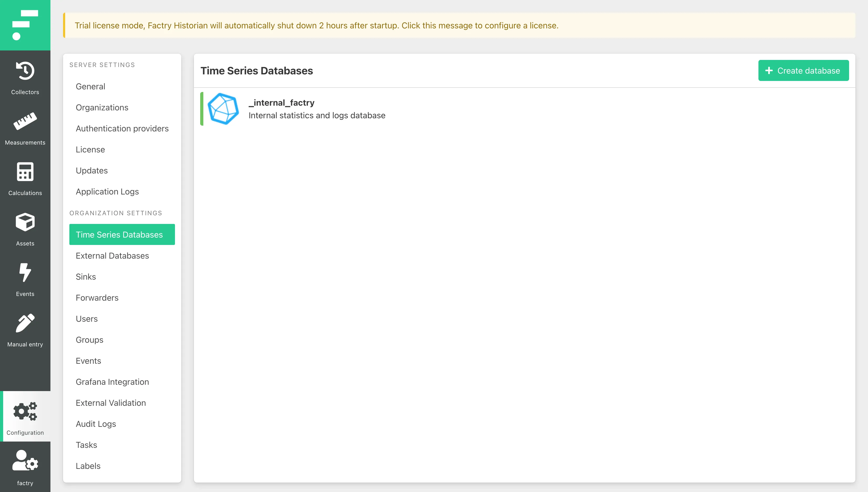Click the trial license warning banner
Viewport: 868px width, 492px height.
(459, 25)
